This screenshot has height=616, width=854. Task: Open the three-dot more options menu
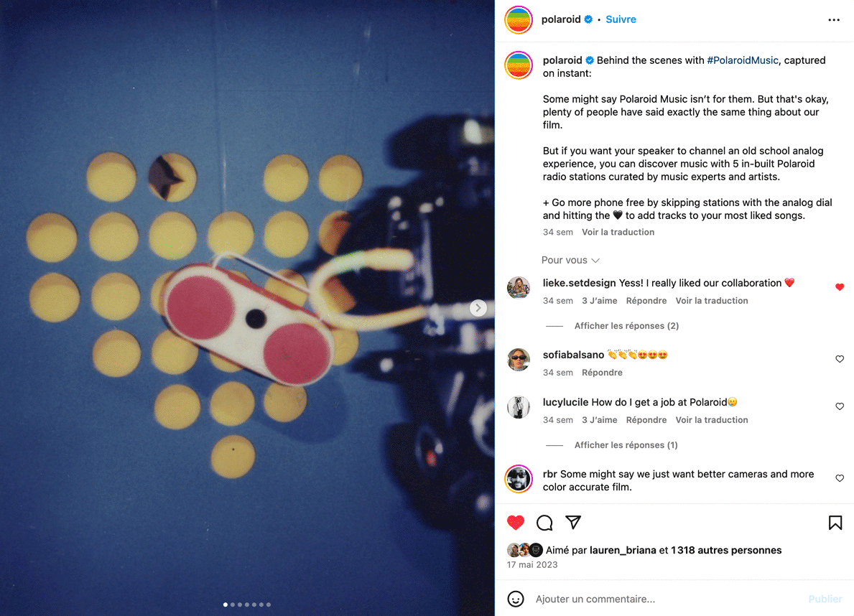click(x=833, y=20)
